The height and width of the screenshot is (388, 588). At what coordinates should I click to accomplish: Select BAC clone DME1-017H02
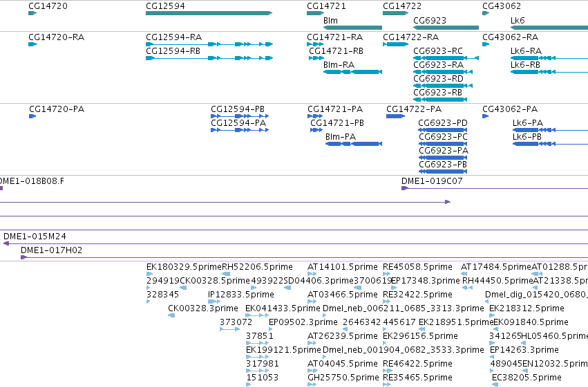point(304,258)
